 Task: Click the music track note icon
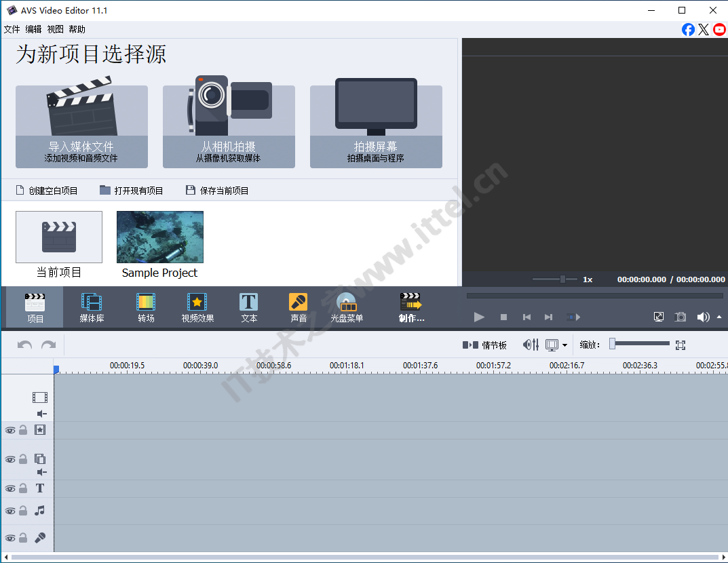click(x=40, y=511)
